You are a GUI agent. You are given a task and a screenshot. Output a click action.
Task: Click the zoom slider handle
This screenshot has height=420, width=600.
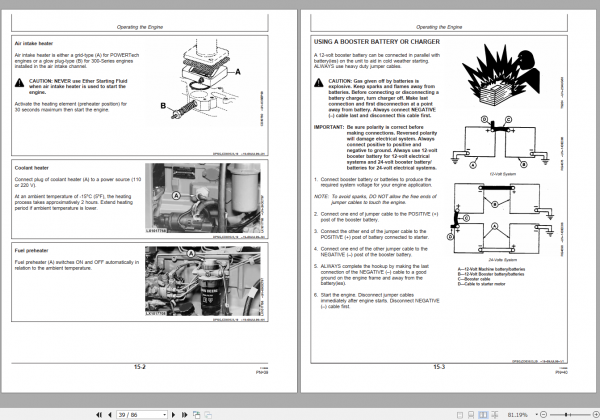point(566,415)
